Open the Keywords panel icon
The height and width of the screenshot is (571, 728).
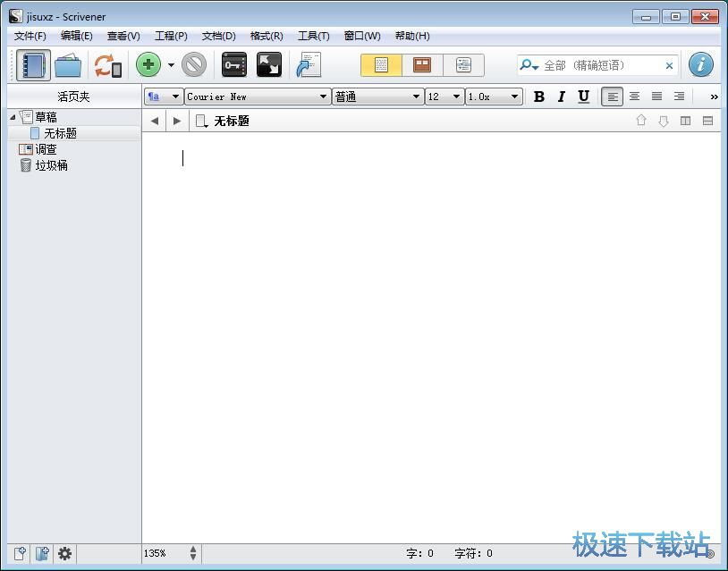point(234,65)
